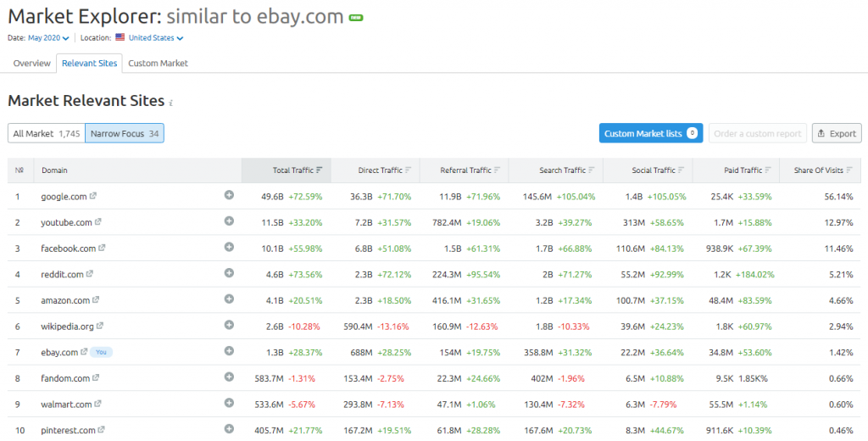Open the facebook.com domain link
Viewport: 868px width, 441px height.
tap(68, 248)
